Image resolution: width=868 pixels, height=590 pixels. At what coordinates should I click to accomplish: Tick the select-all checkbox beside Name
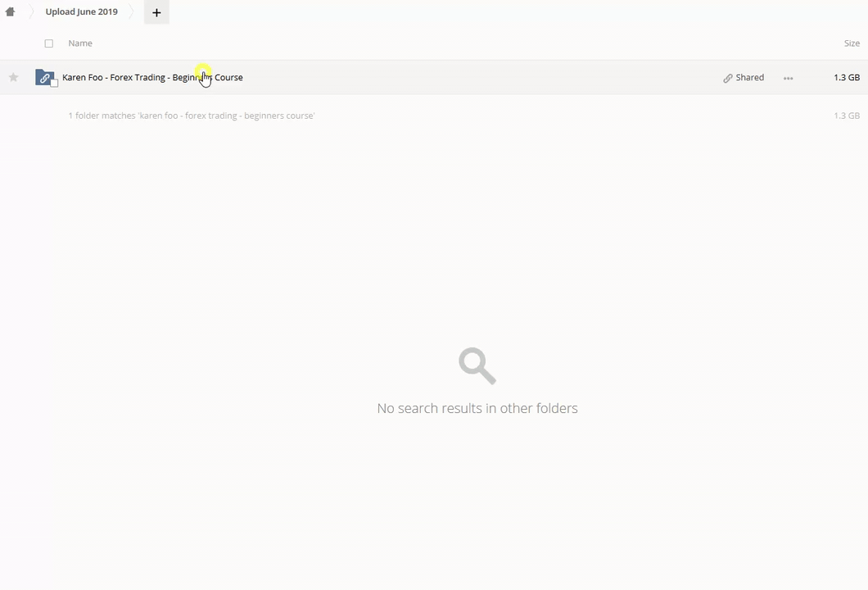[49, 43]
